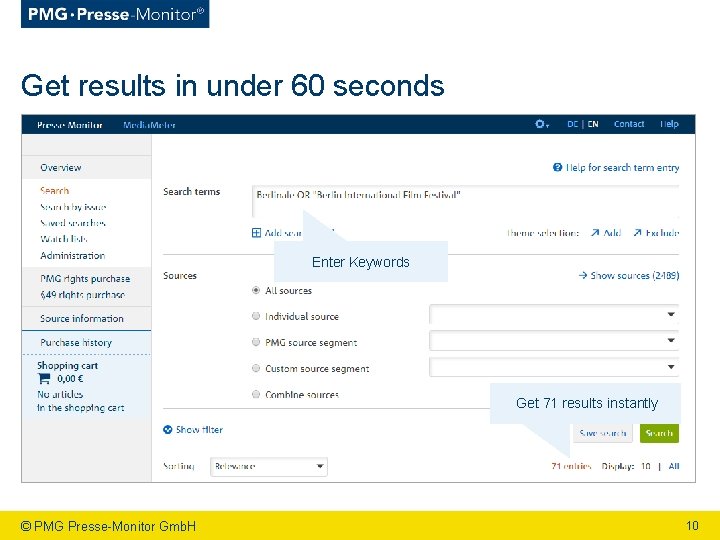Click the green Search button
720x540 pixels.
[659, 433]
